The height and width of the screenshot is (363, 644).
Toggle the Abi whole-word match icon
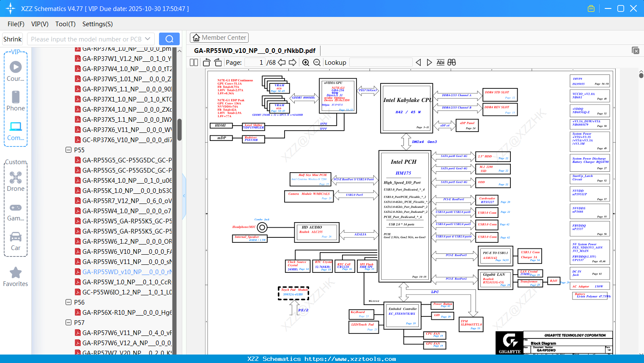click(x=440, y=62)
